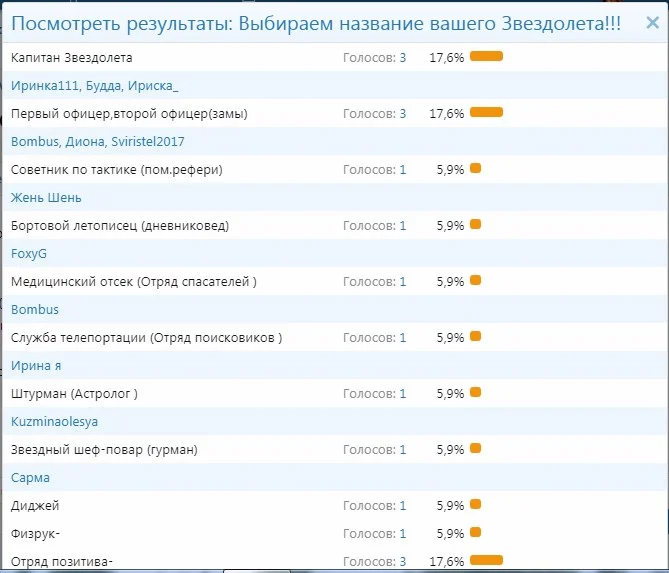669x573 pixels.
Task: Select option text Штурман (Астролог)
Action: [x=74, y=394]
